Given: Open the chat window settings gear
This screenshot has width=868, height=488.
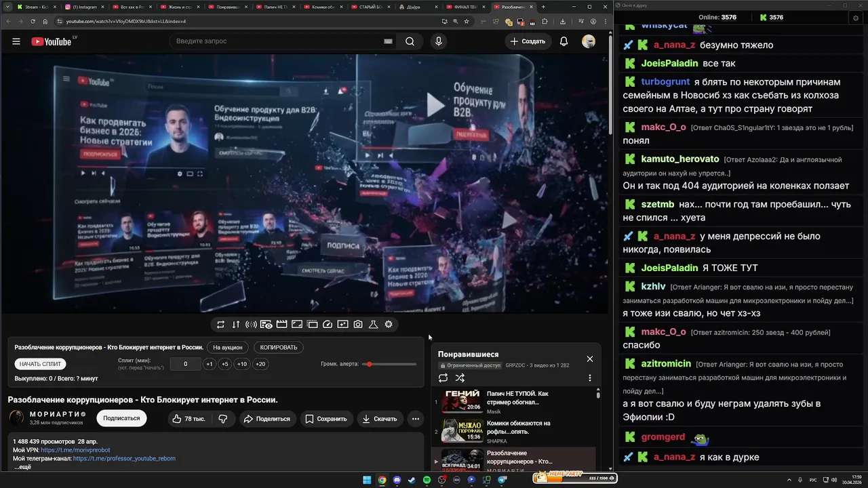Looking at the screenshot, I should [x=855, y=18].
